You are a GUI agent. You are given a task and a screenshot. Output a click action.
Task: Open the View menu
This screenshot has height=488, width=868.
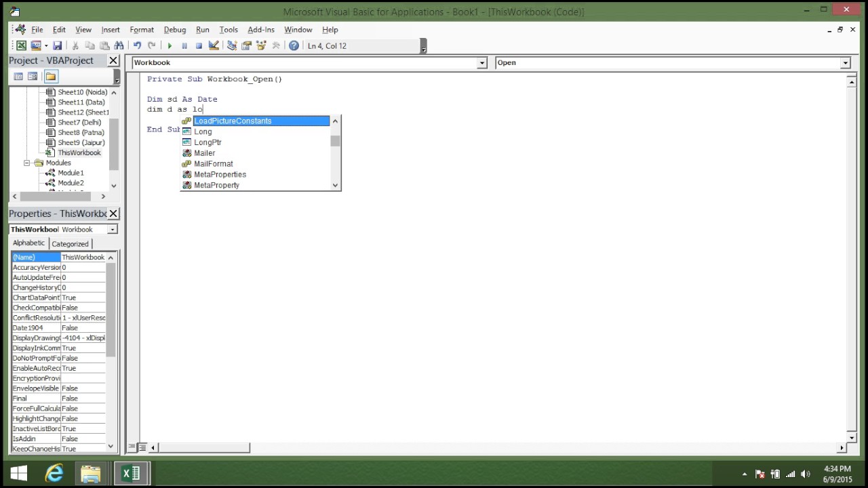click(x=83, y=30)
